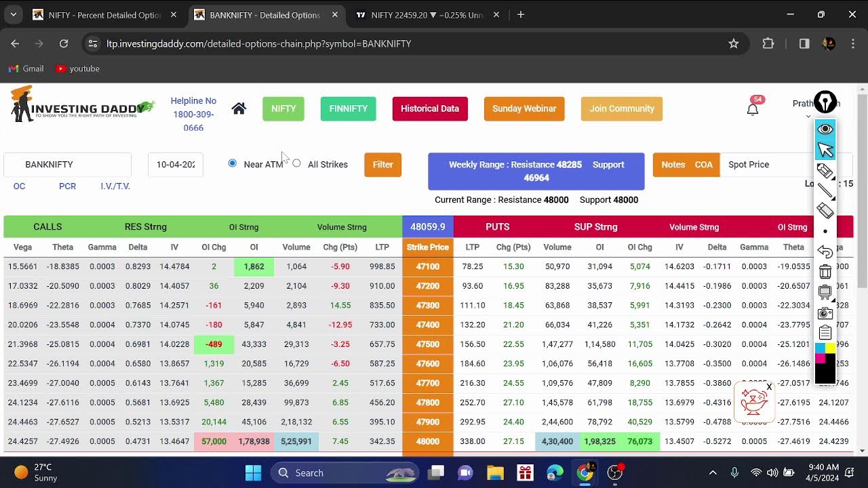Click the undo arrow in annotation toolbar

(x=825, y=252)
